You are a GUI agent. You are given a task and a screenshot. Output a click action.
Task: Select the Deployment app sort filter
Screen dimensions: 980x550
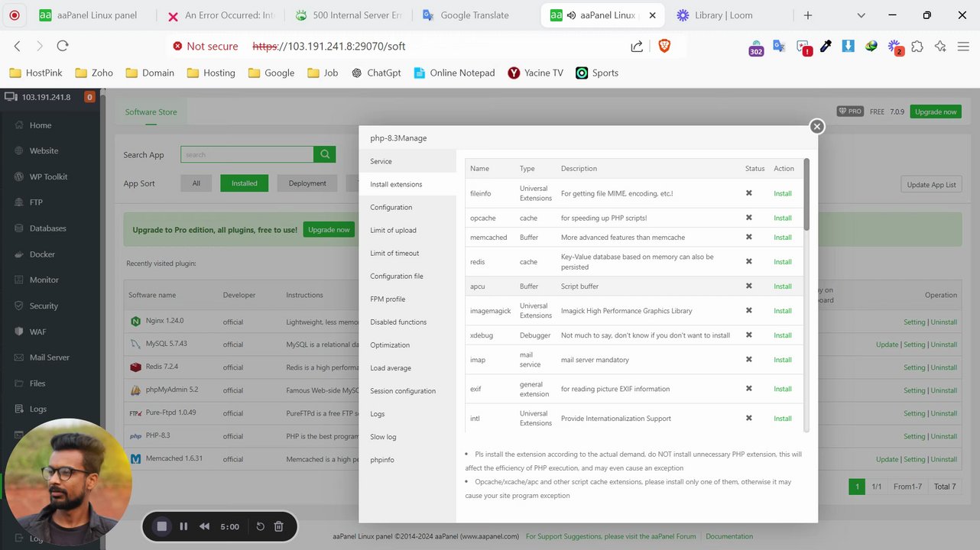307,183
